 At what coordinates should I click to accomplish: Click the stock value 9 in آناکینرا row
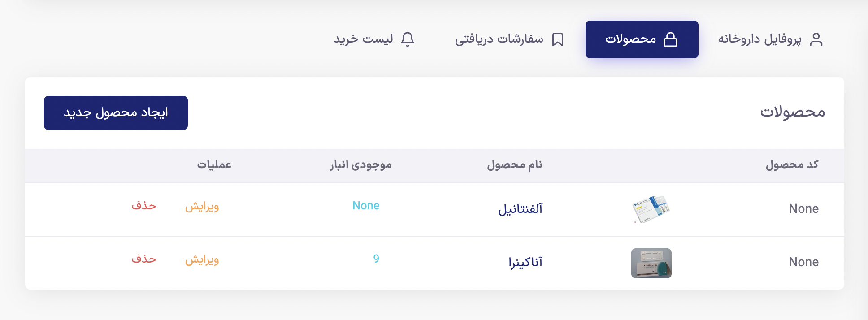(376, 259)
